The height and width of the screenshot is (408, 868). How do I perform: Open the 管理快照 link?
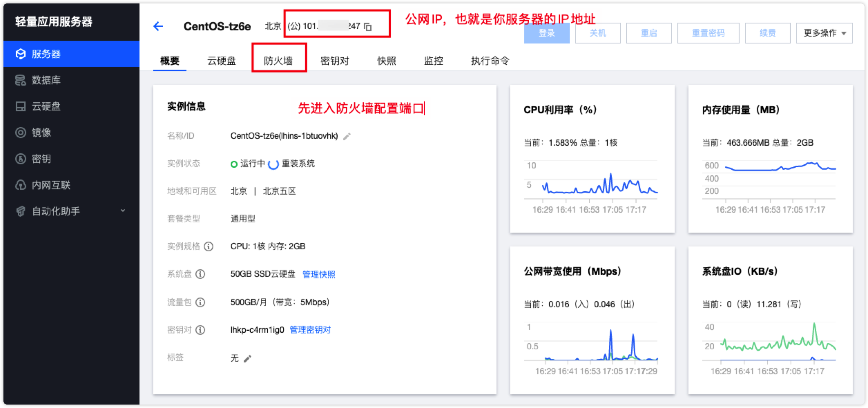click(319, 274)
